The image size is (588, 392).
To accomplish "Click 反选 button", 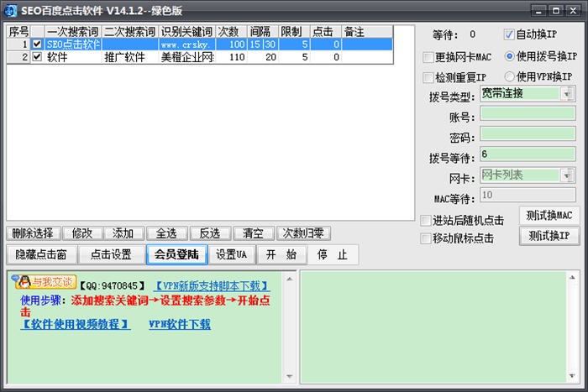I will pyautogui.click(x=210, y=233).
